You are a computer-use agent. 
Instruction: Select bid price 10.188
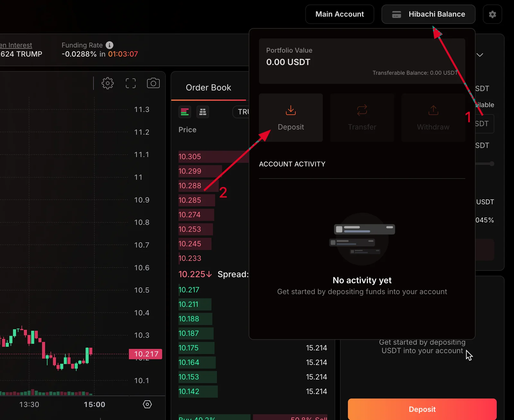189,319
